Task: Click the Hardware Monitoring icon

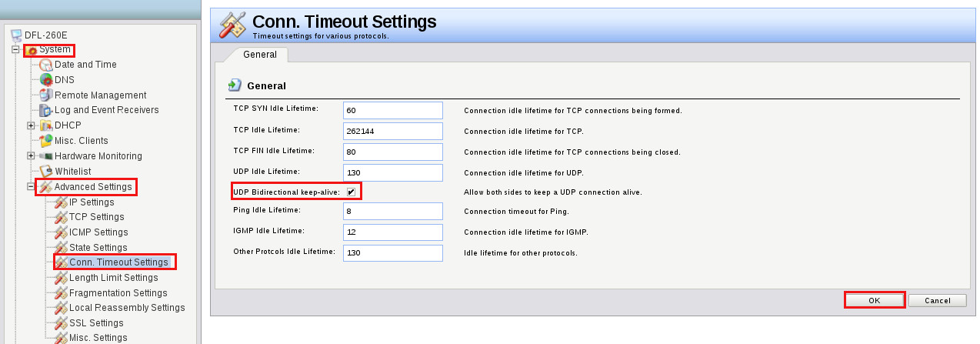Action: coord(46,156)
